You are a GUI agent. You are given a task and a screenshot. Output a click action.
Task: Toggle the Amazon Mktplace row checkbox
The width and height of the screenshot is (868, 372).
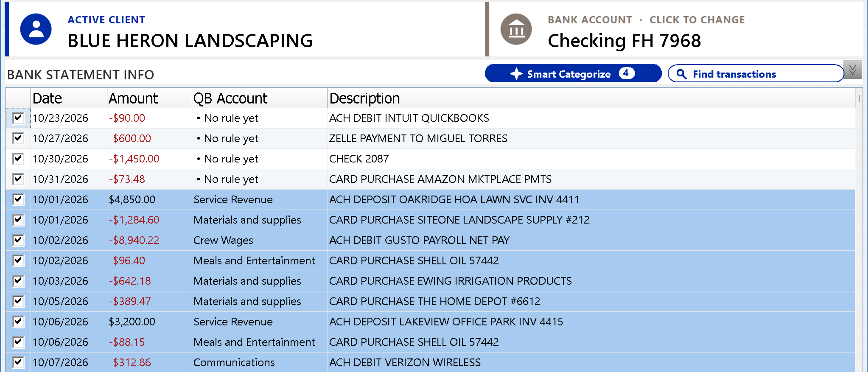tap(18, 179)
